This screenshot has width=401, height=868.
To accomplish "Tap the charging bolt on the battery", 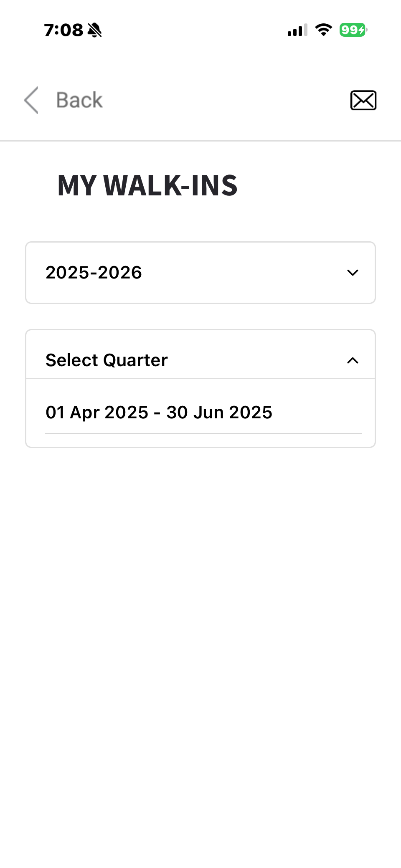I will point(362,30).
